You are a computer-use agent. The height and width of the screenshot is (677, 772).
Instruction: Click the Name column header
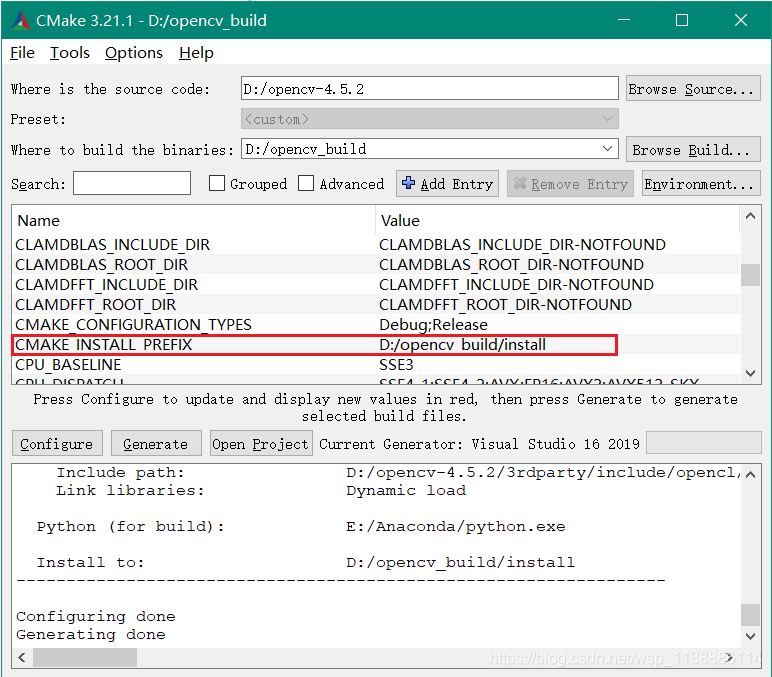pyautogui.click(x=38, y=221)
